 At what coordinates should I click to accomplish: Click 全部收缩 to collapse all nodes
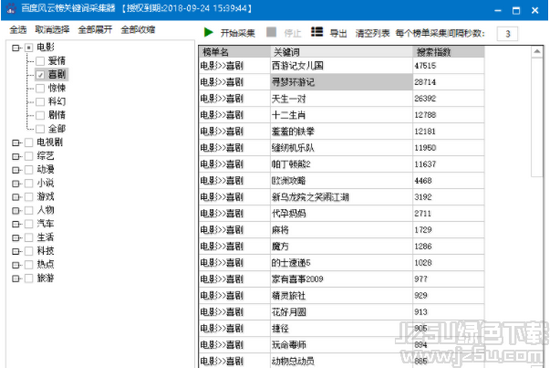coord(138,29)
